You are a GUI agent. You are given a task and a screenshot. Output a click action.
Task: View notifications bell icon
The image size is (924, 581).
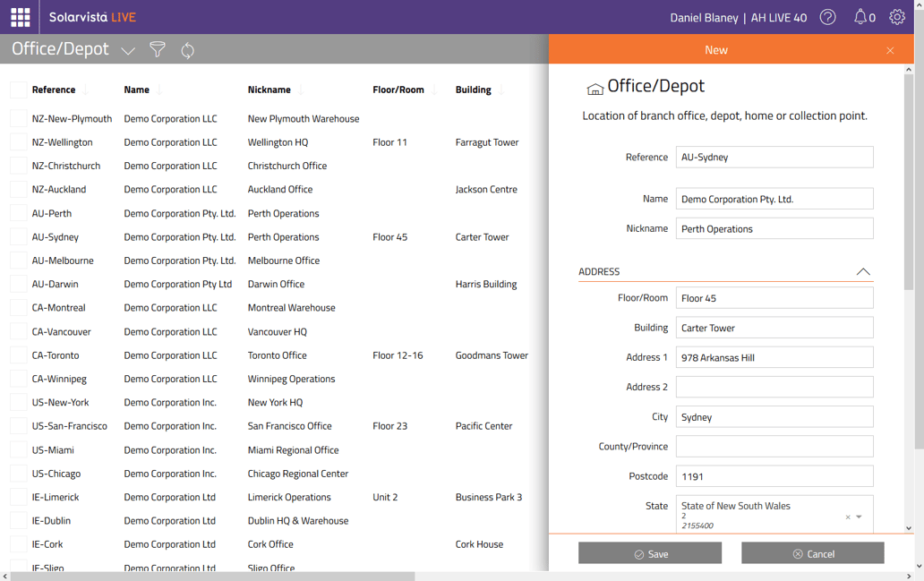[x=860, y=17]
